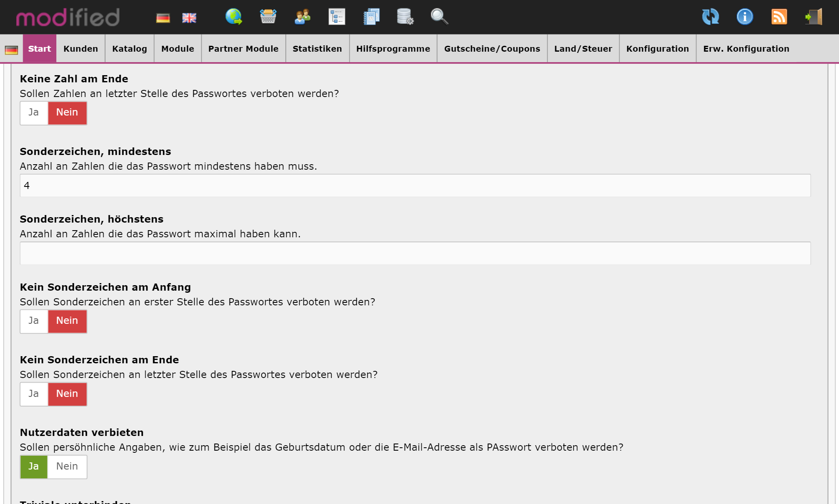Open the shop frontend via globe icon
The width and height of the screenshot is (839, 504).
(x=234, y=17)
